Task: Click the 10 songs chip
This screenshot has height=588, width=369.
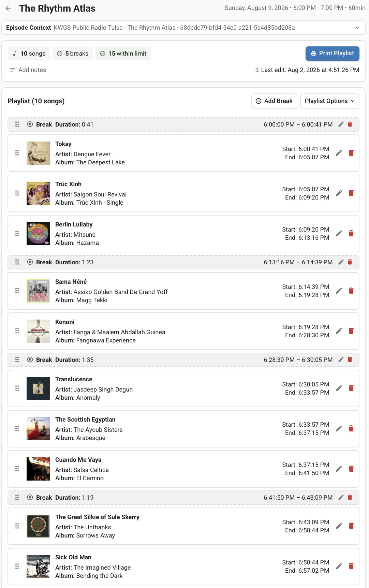Action: 29,54
